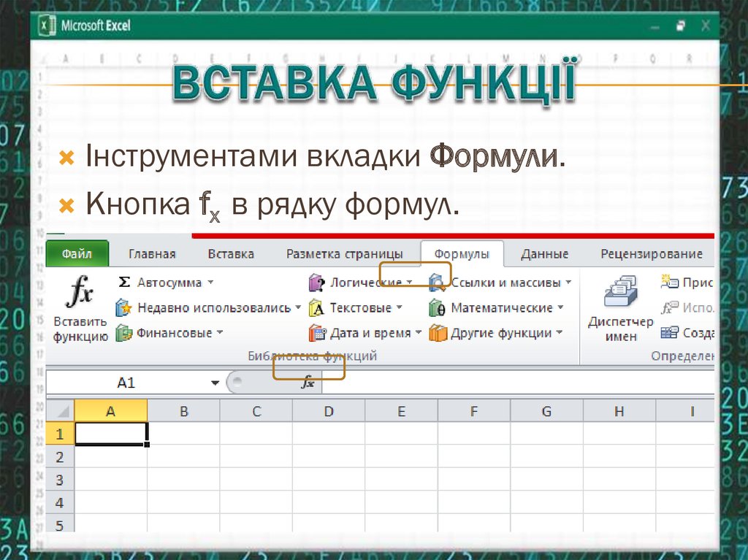Select cell A1
The width and height of the screenshot is (748, 560).
coord(111,434)
